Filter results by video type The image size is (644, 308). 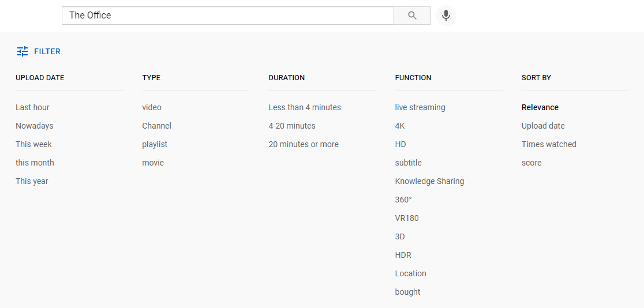[152, 107]
